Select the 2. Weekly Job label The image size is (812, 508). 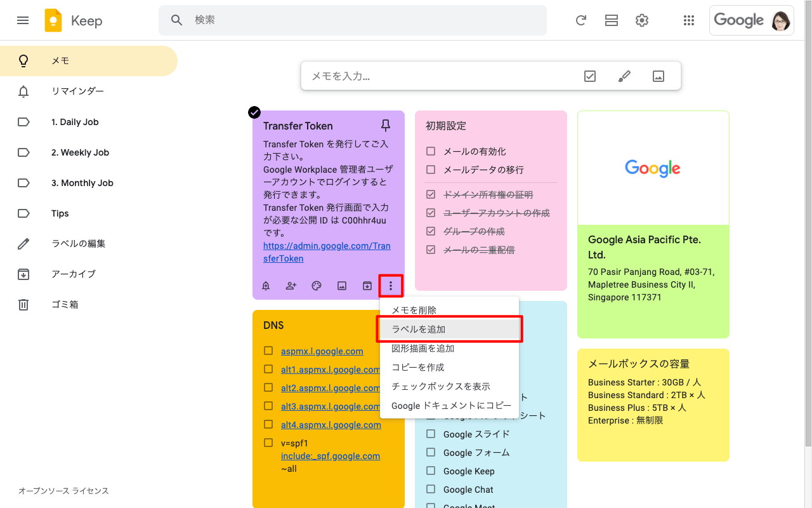pyautogui.click(x=89, y=152)
